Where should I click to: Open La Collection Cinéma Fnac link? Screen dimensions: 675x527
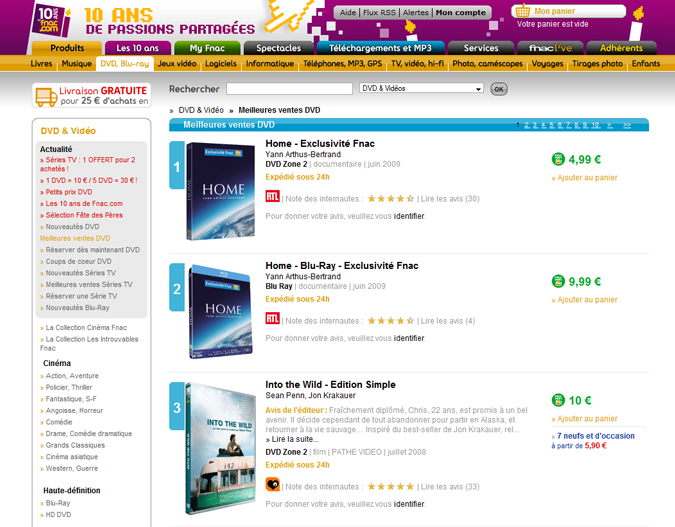(x=86, y=327)
